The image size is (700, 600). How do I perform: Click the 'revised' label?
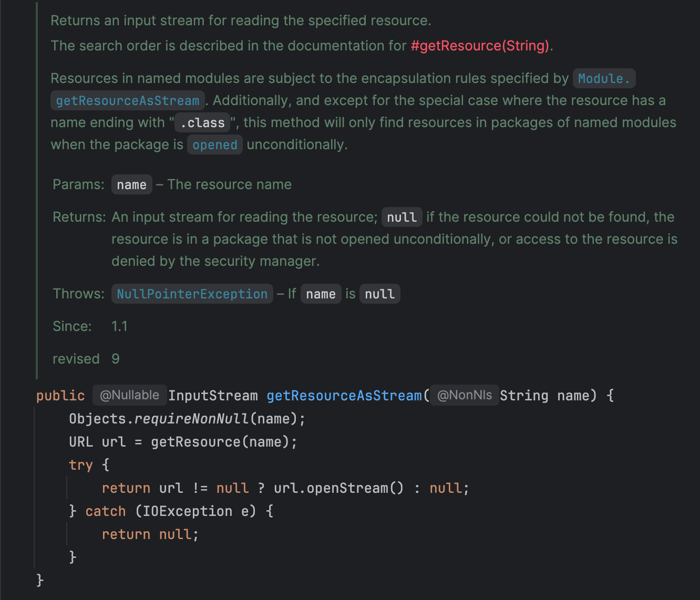pyautogui.click(x=76, y=359)
